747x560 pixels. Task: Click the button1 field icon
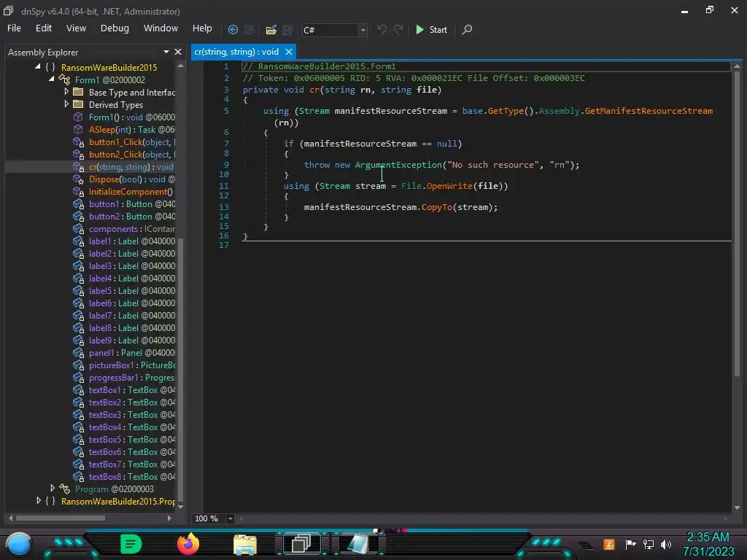(78, 204)
